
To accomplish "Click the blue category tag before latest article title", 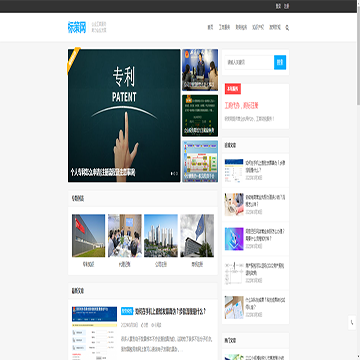I will 127,311.
